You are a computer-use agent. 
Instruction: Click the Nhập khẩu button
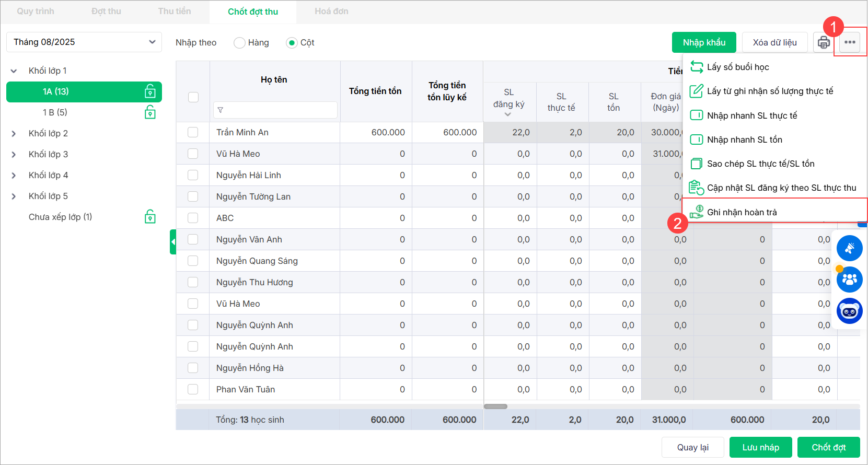703,42
